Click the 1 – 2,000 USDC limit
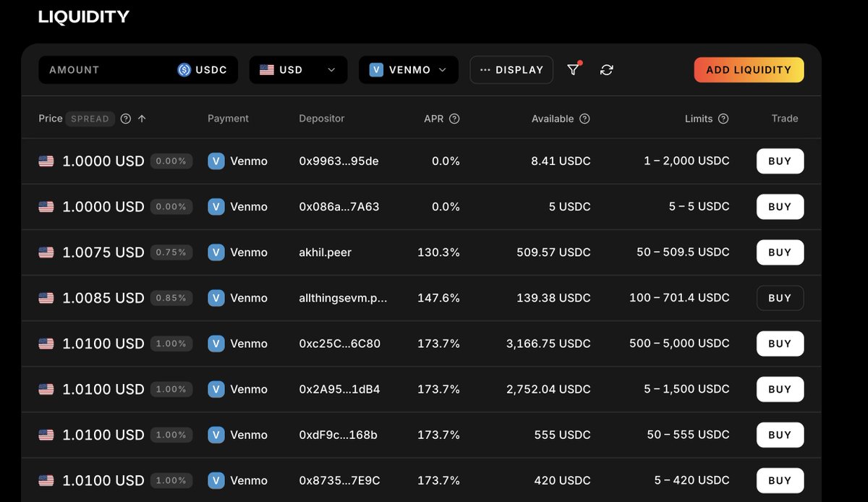The height and width of the screenshot is (502, 868). click(x=686, y=161)
